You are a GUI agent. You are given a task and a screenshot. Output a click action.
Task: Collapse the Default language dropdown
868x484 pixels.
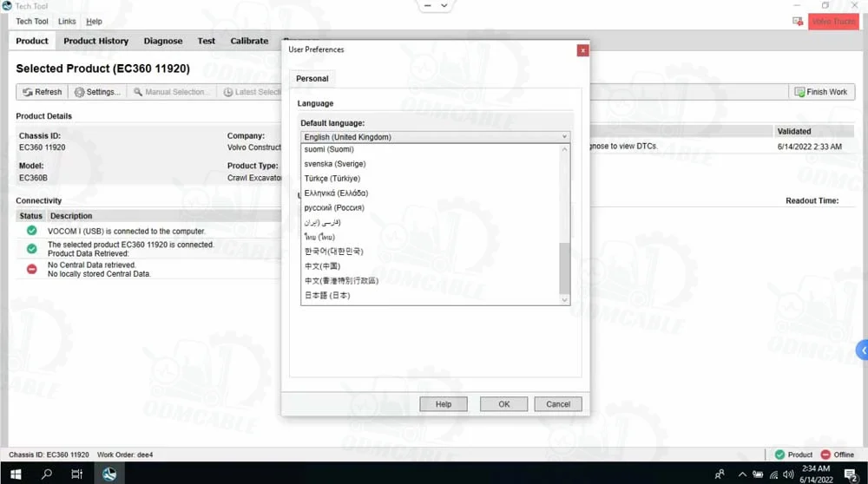[564, 137]
